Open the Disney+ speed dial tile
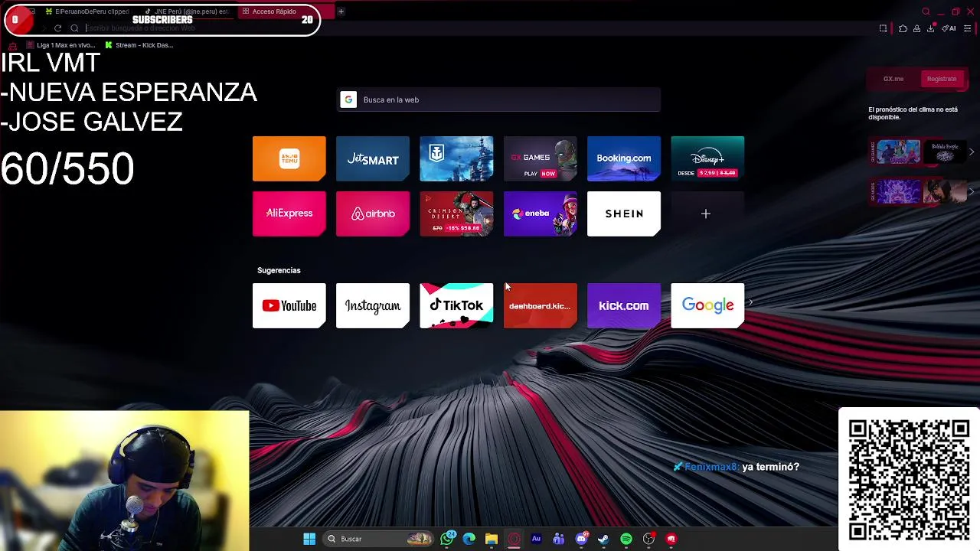Screen dimensions: 980x551 pos(707,158)
